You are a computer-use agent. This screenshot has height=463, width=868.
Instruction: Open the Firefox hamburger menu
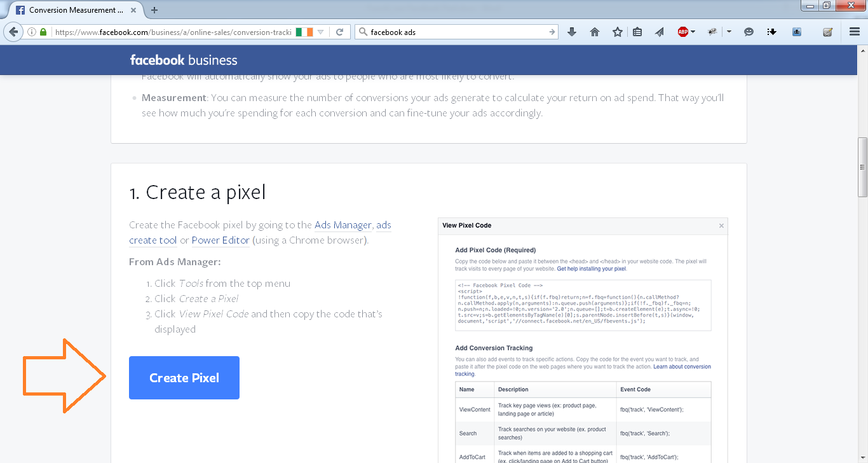point(855,32)
